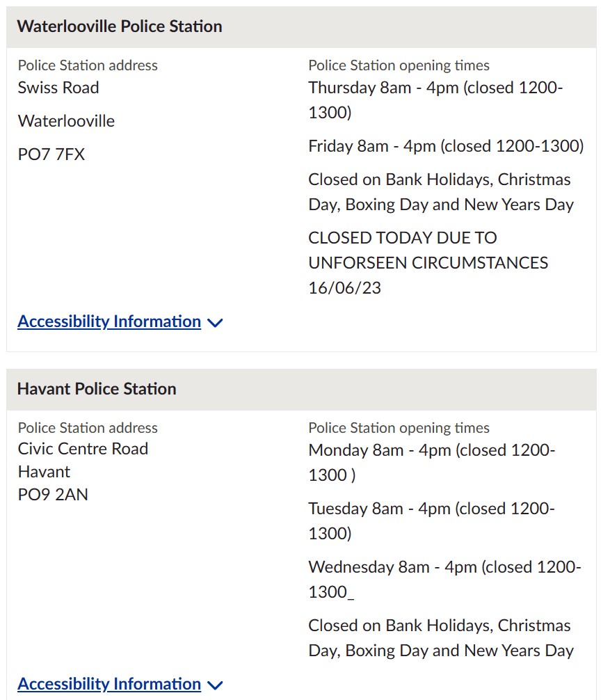Click the PO7 7FX postcode
This screenshot has width=610, height=700.
[x=51, y=154]
